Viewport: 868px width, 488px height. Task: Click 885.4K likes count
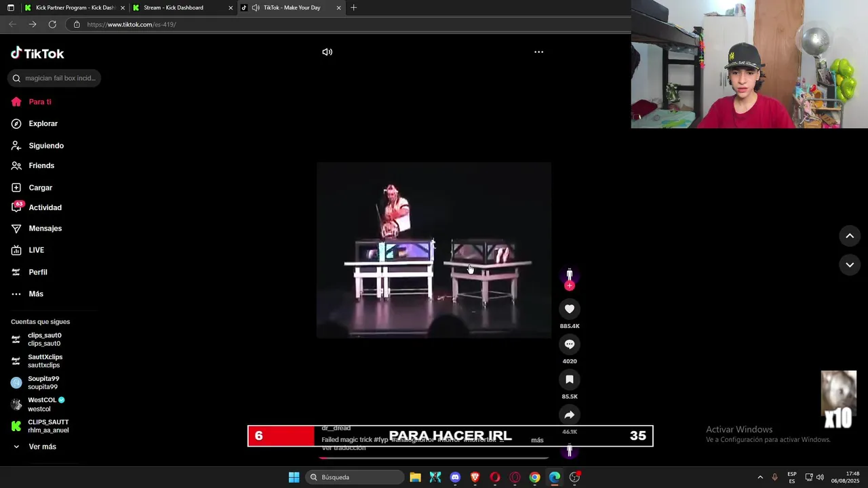(x=570, y=326)
